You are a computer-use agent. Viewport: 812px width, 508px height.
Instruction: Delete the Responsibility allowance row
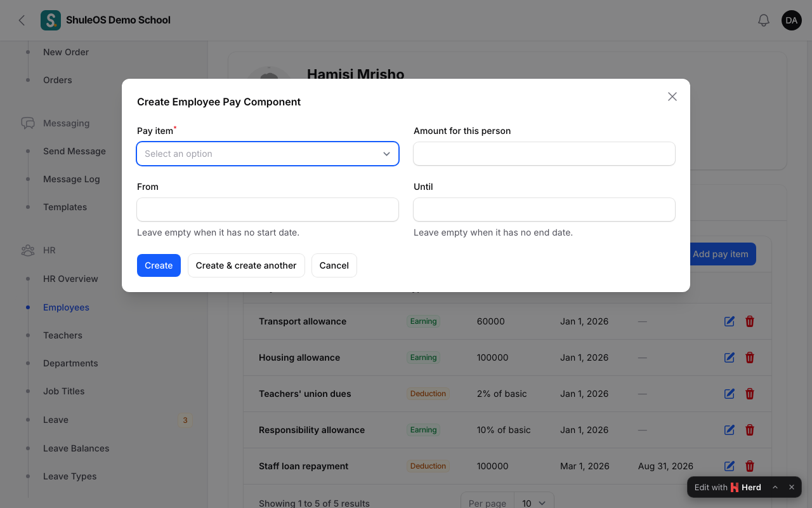pos(750,430)
